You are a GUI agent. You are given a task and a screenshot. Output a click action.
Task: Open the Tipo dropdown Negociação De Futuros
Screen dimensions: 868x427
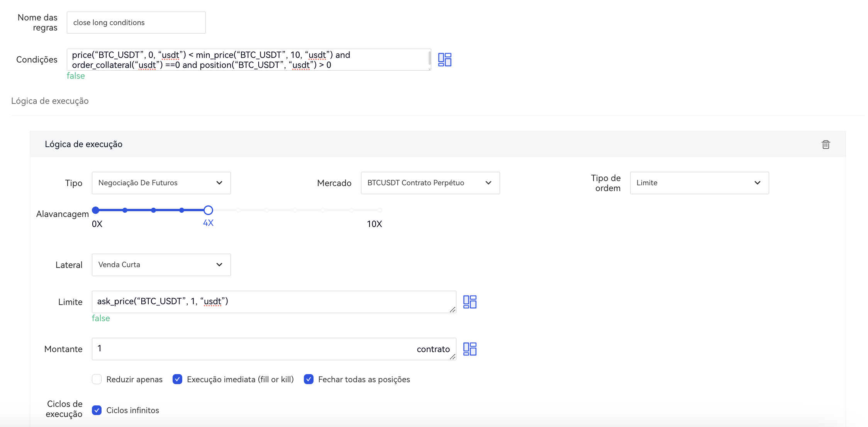click(161, 183)
